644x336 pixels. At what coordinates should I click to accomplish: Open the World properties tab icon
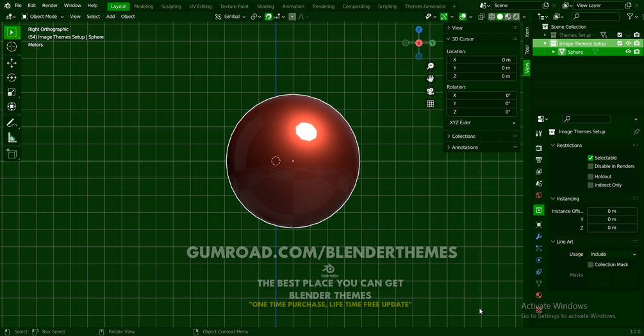[539, 195]
